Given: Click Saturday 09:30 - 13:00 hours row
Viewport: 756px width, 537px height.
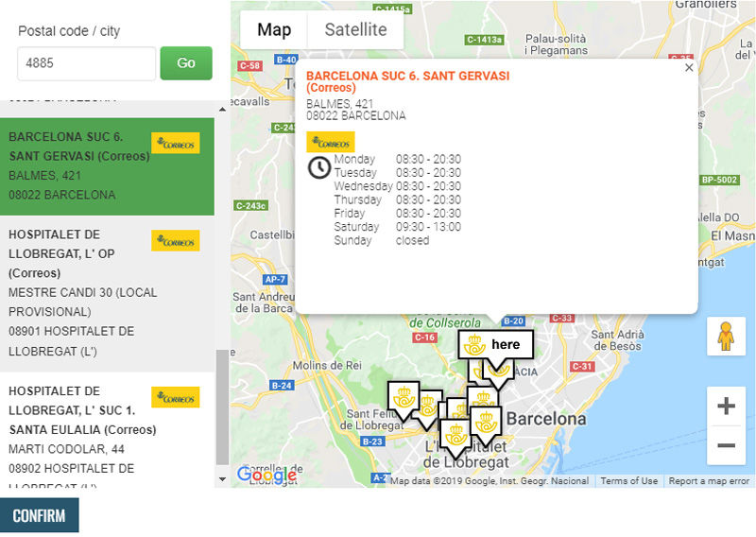Looking at the screenshot, I should tap(397, 227).
